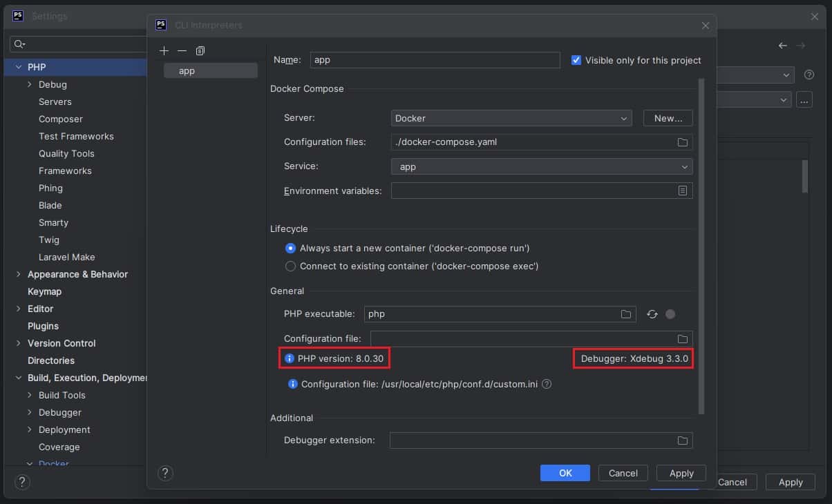Select Connect to existing container option

coord(291,266)
